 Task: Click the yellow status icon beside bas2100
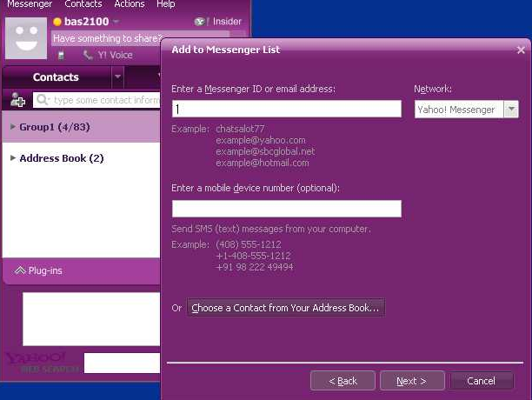[x=57, y=22]
